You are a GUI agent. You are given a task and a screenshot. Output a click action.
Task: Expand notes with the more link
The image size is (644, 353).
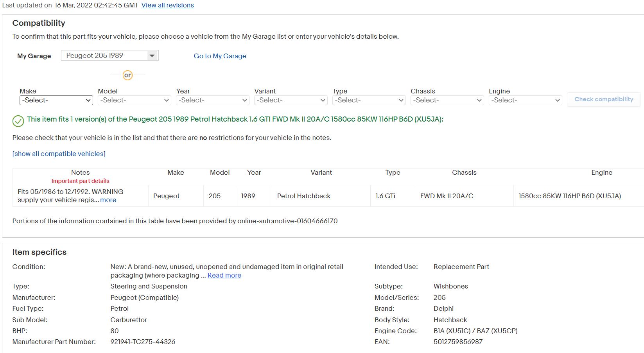point(108,200)
